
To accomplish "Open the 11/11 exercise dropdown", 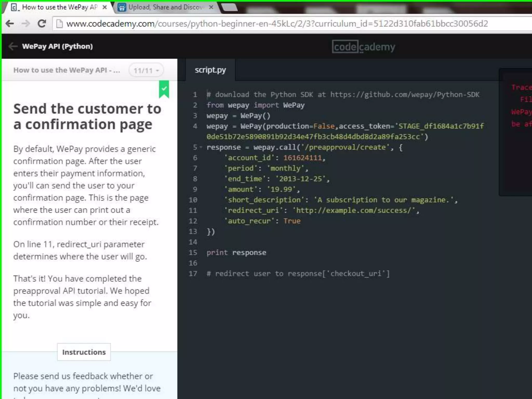I will 146,70.
